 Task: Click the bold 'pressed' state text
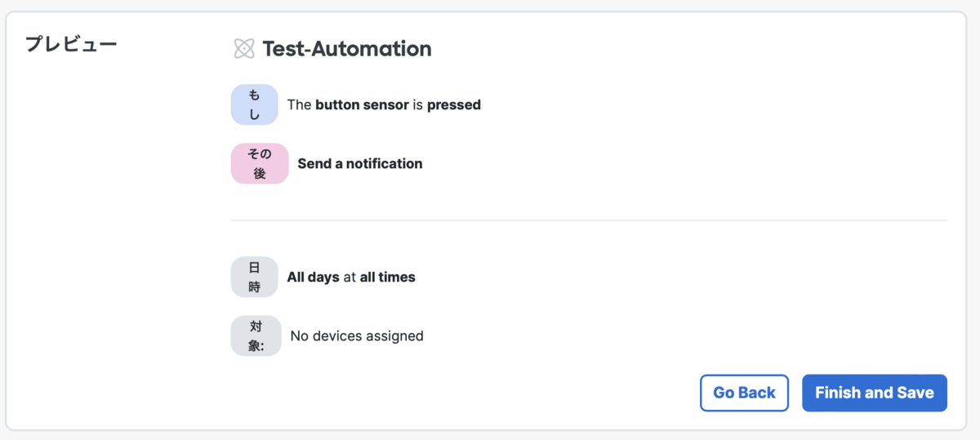point(454,104)
